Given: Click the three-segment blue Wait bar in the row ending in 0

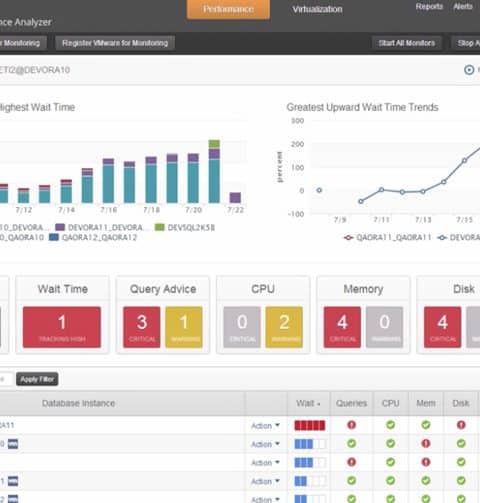Looking at the screenshot, I should pyautogui.click(x=310, y=444).
